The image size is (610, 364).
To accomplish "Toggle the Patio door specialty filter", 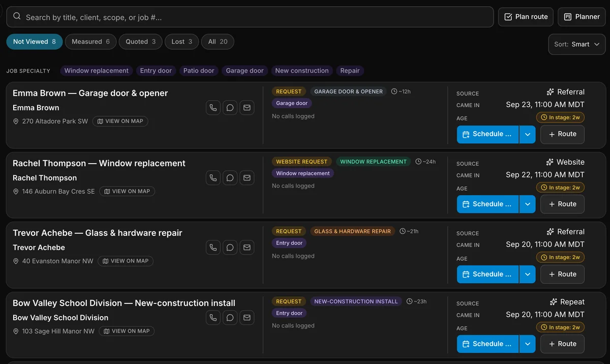I will pos(199,71).
